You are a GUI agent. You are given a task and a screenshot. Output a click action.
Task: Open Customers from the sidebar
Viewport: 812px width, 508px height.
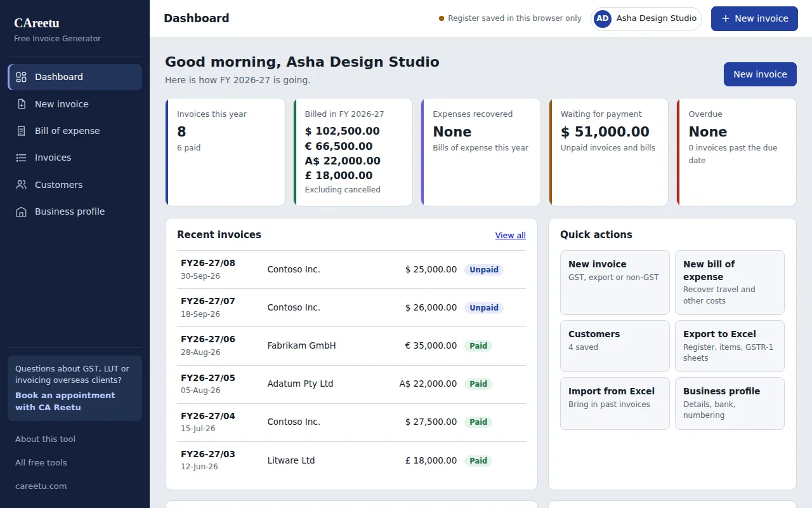tap(75, 185)
